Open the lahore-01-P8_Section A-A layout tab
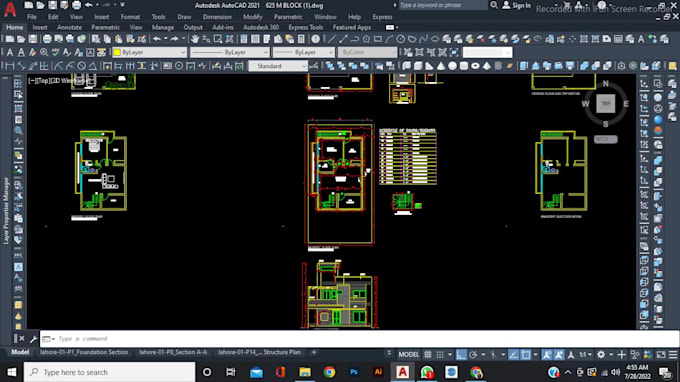The image size is (680, 382). 173,352
